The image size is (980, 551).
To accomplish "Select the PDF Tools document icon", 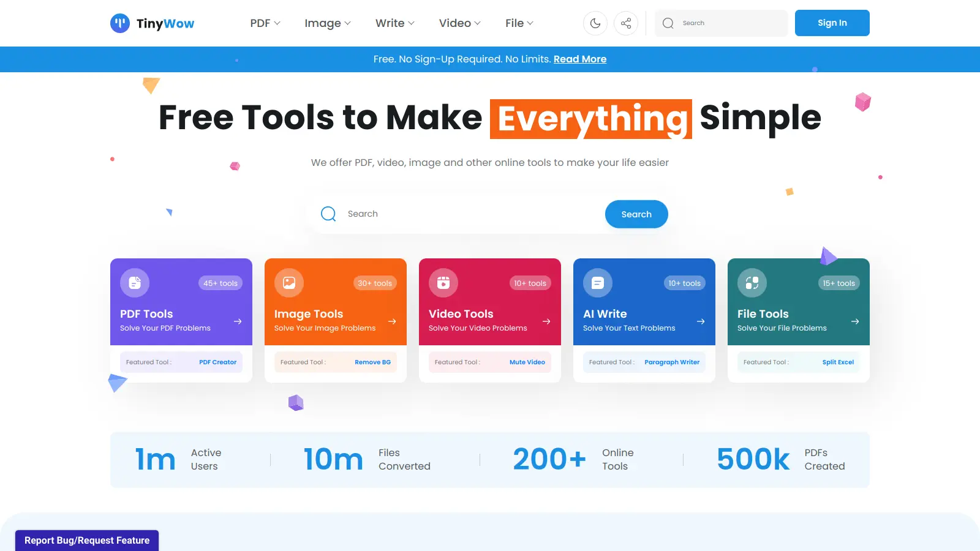I will (x=134, y=282).
